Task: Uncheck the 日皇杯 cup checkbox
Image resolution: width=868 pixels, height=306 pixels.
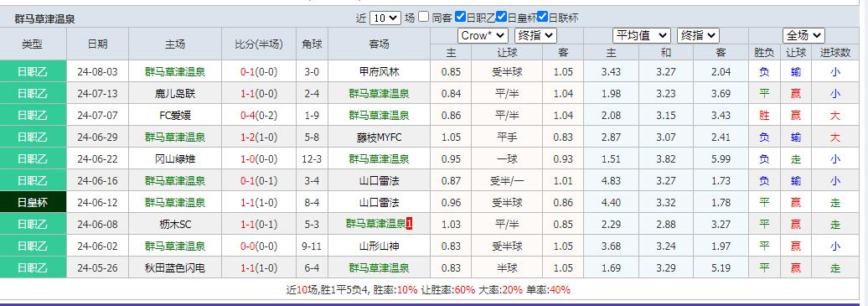Action: click(x=502, y=17)
